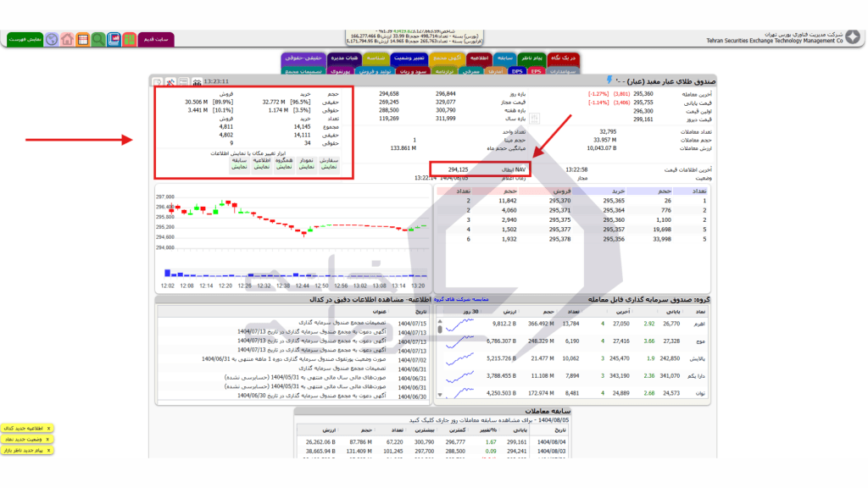Click the green magnifier search icon
The width and height of the screenshot is (868, 488).
click(x=98, y=39)
